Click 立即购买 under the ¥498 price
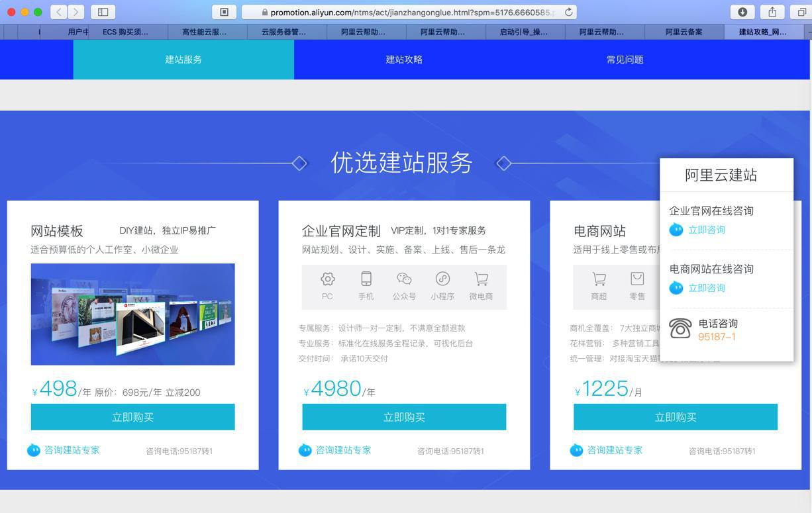The height and width of the screenshot is (513, 812). pos(132,417)
